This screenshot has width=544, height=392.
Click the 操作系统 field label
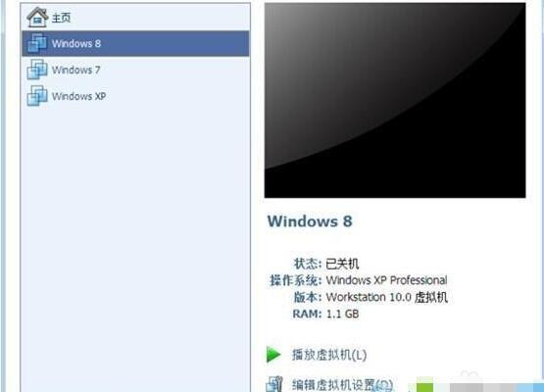(x=296, y=280)
